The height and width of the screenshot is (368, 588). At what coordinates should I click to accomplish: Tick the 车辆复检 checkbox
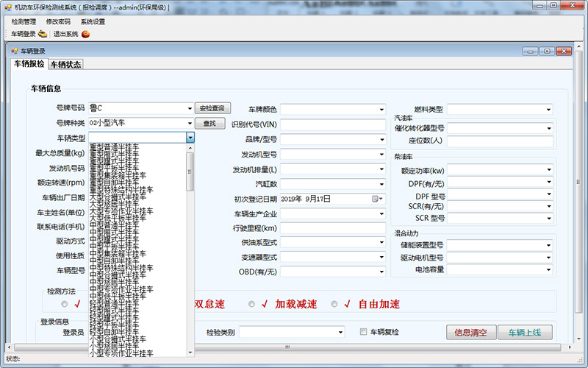[363, 332]
